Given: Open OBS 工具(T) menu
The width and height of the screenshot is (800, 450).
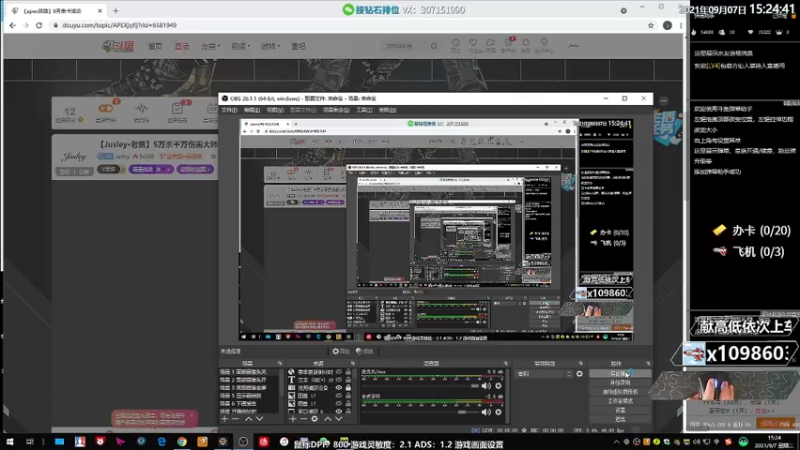Looking at the screenshot, I should tap(364, 110).
